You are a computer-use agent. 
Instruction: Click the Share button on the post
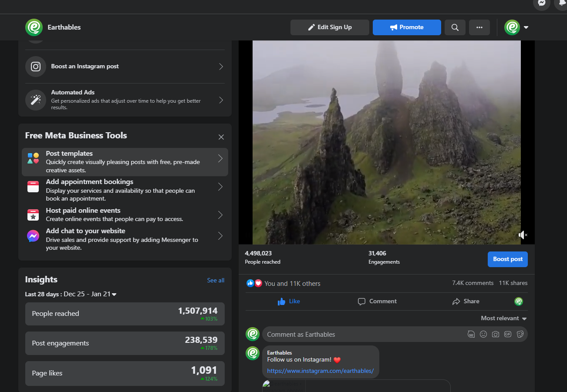466,302
